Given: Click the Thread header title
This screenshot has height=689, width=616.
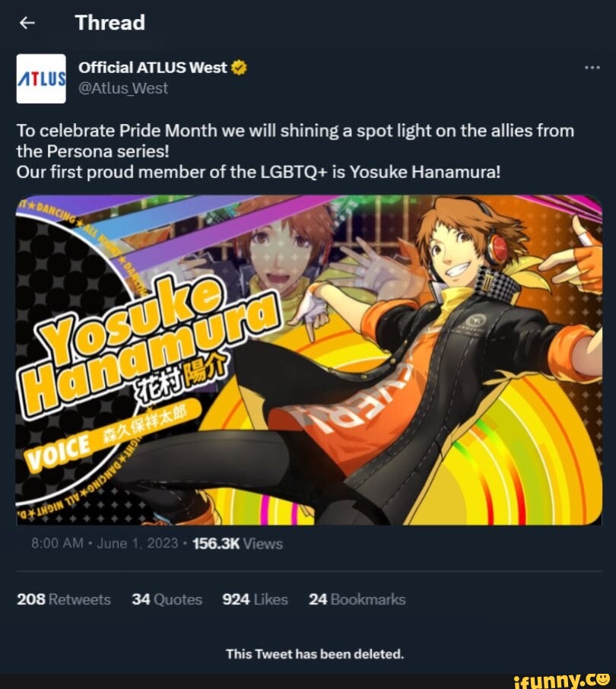Looking at the screenshot, I should tap(110, 23).
